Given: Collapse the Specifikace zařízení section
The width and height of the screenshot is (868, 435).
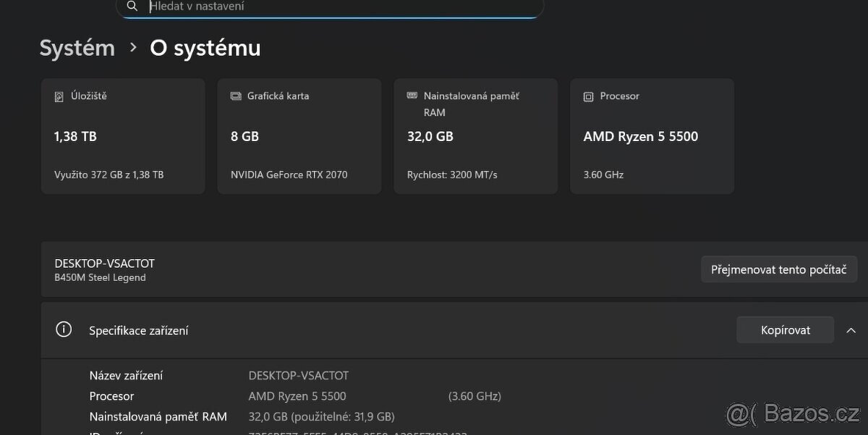Looking at the screenshot, I should 851,330.
